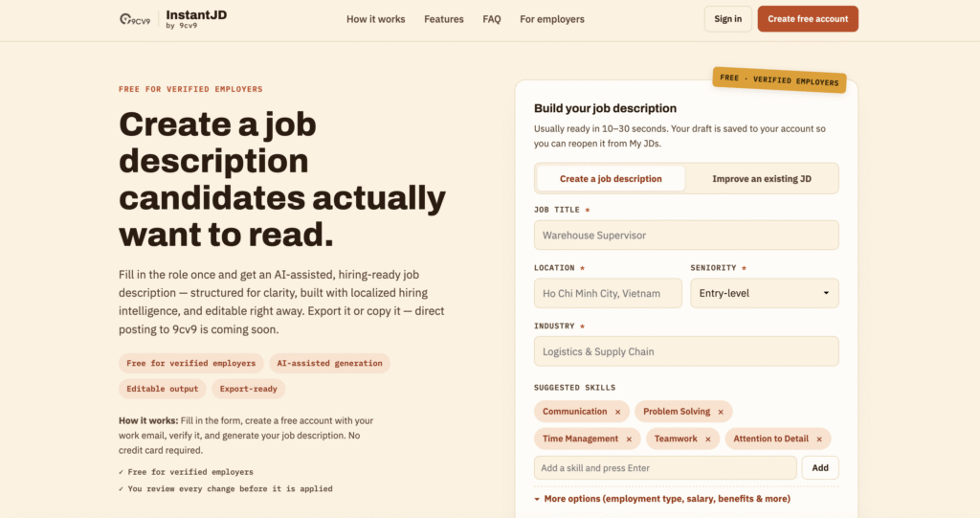The image size is (980, 518).
Task: Click the Sign in button
Action: [727, 19]
